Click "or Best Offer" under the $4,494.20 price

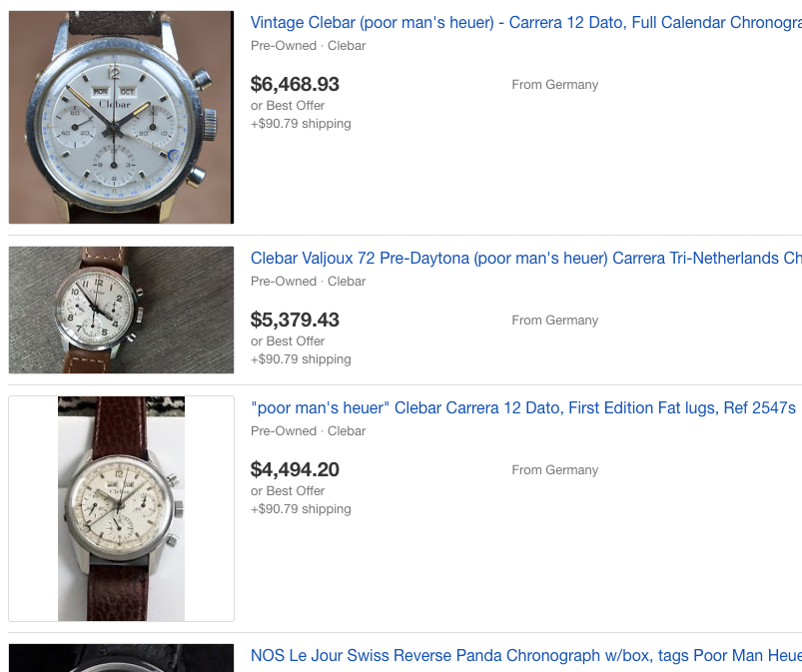(288, 490)
